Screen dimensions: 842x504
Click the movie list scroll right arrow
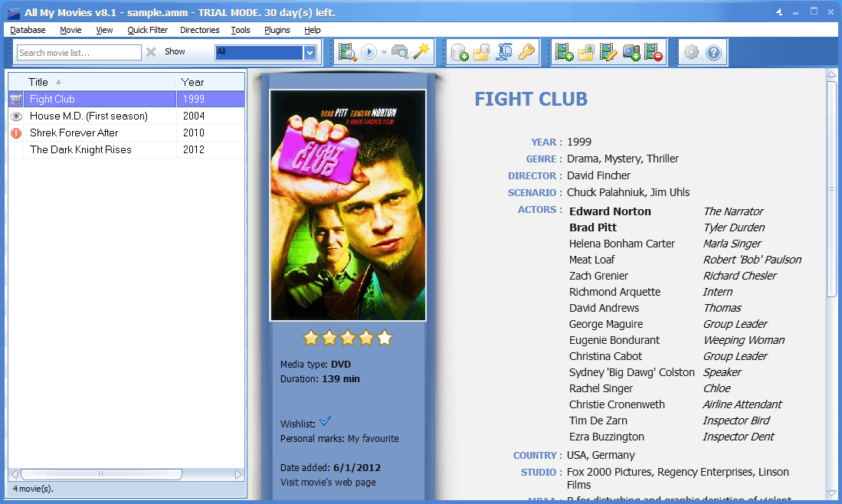(238, 474)
